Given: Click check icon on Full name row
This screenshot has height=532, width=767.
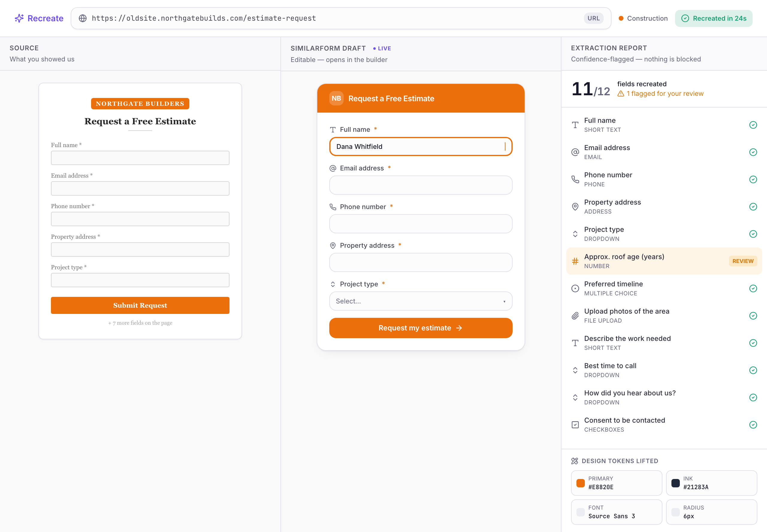Looking at the screenshot, I should 753,125.
